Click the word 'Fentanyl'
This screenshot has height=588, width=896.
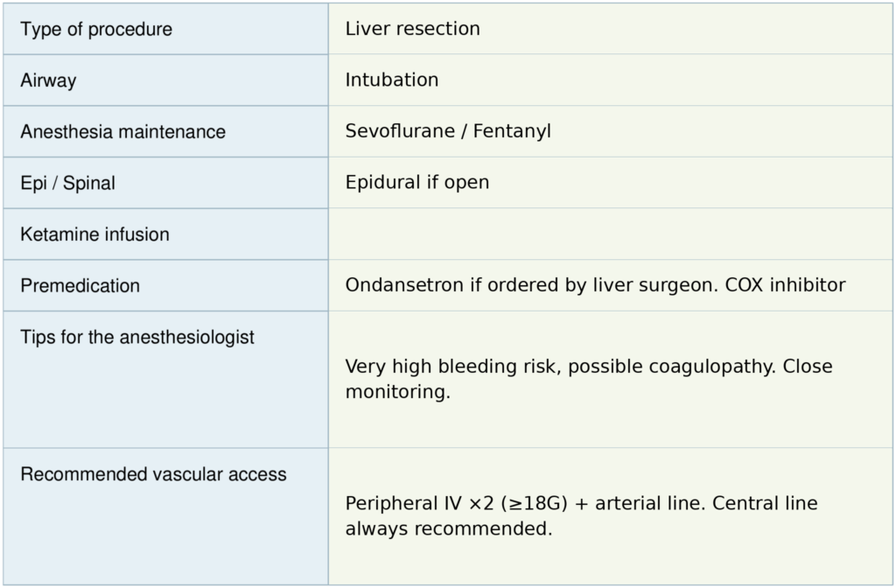[512, 131]
